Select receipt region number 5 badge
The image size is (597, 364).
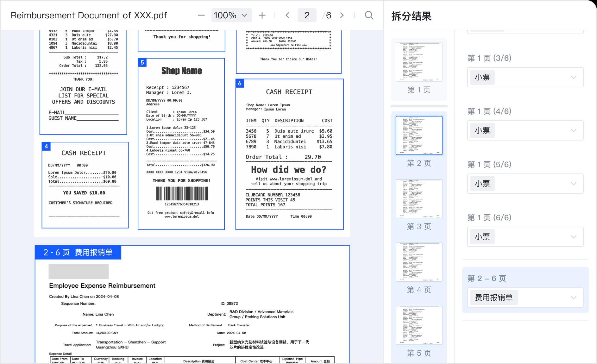pos(142,62)
